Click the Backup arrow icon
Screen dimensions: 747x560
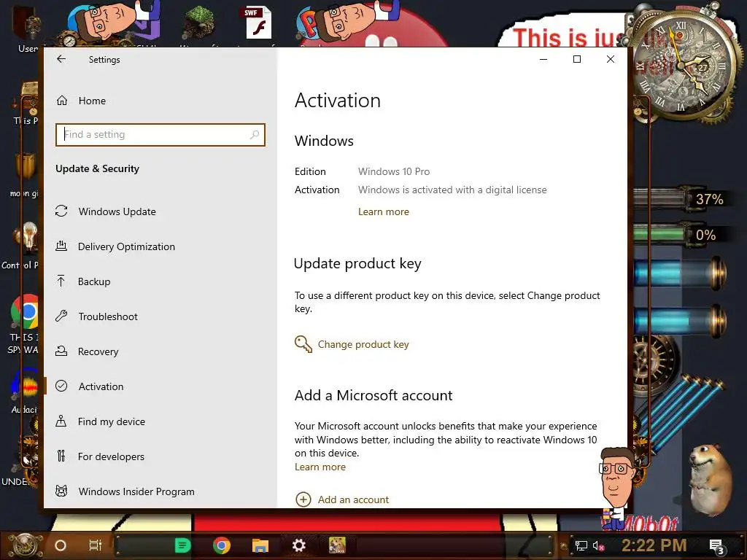[x=61, y=281]
